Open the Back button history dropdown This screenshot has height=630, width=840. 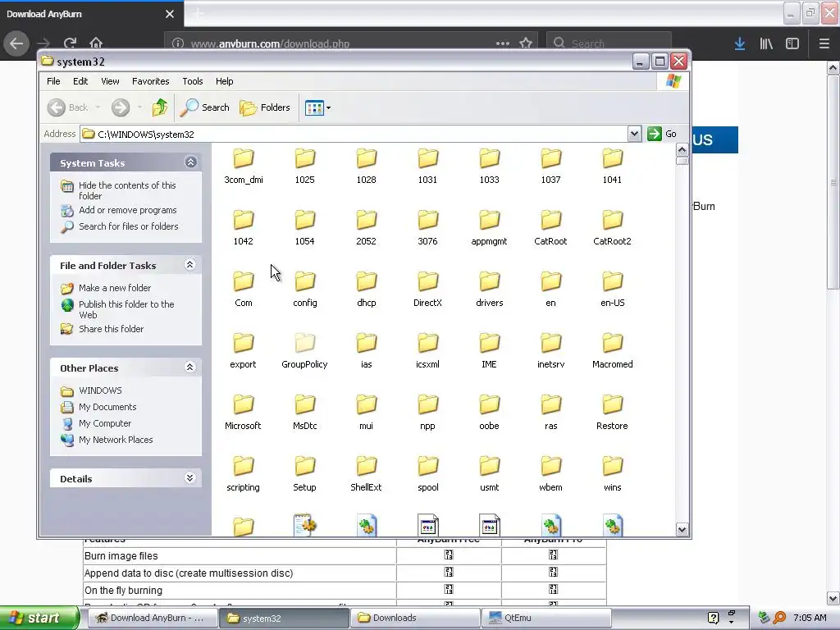(x=98, y=107)
